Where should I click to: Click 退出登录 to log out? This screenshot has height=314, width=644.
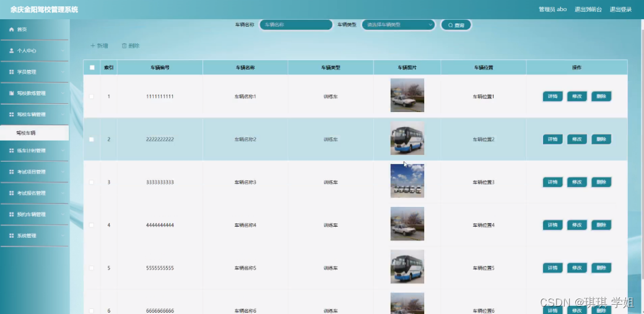620,9
